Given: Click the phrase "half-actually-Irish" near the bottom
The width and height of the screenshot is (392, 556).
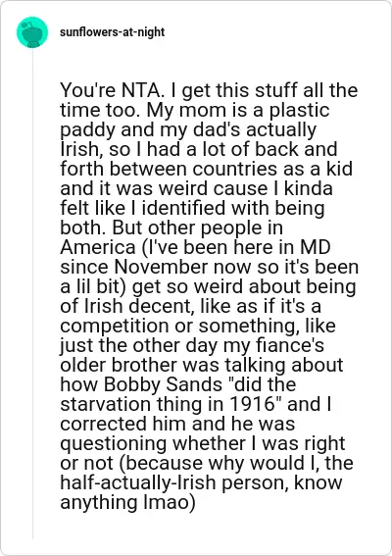Looking at the screenshot, I should click(138, 483).
